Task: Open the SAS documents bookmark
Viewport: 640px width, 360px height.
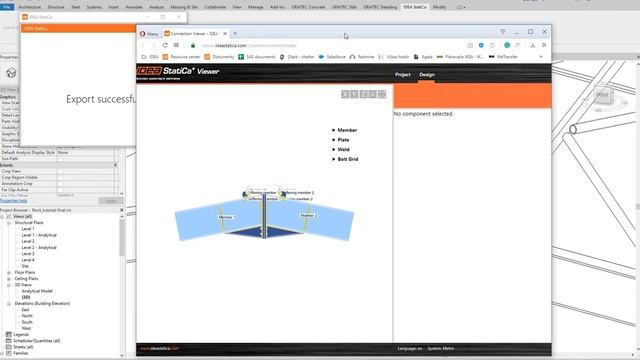Action: (257, 57)
